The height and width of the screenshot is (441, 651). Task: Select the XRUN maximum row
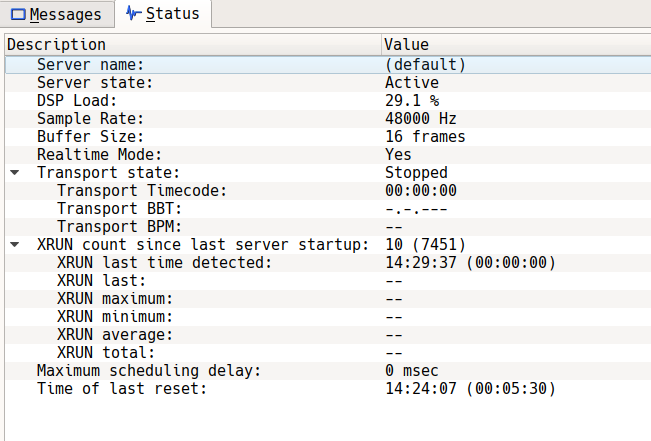click(x=115, y=299)
